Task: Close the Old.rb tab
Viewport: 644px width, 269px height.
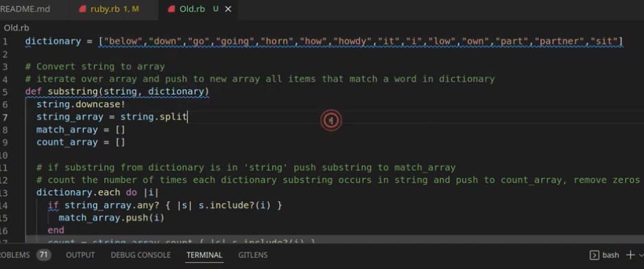Action: click(x=228, y=9)
